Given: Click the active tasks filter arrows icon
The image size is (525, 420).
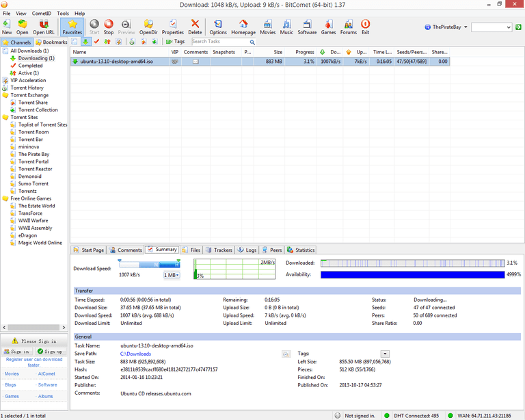Looking at the screenshot, I should pyautogui.click(x=107, y=42).
